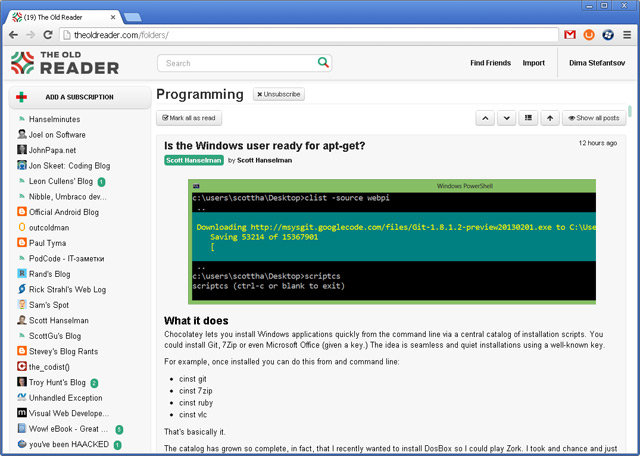Open the Chrome menu icon
Viewport: 640px width, 456px height.
[x=627, y=35]
